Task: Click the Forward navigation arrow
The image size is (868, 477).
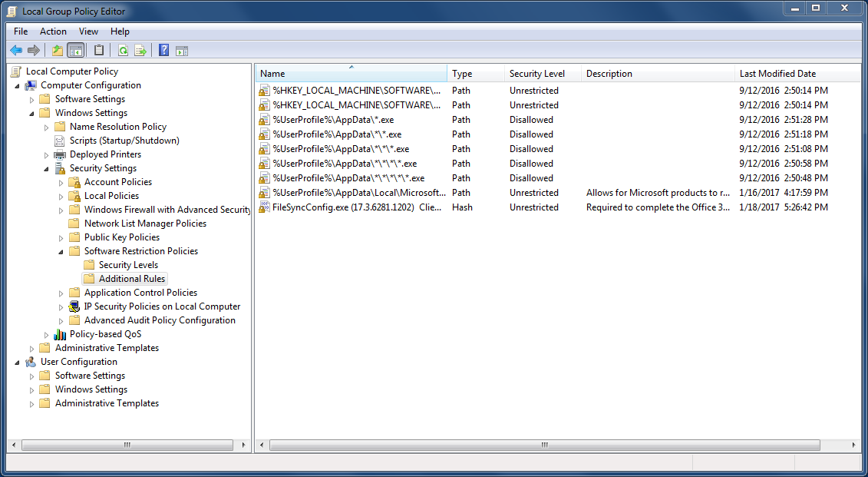Action: [x=34, y=50]
